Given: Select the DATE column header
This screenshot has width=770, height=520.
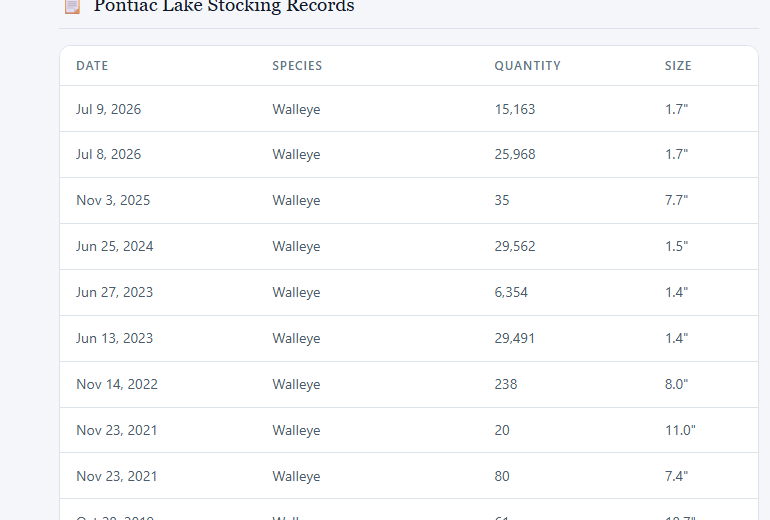Looking at the screenshot, I should click(x=92, y=66).
